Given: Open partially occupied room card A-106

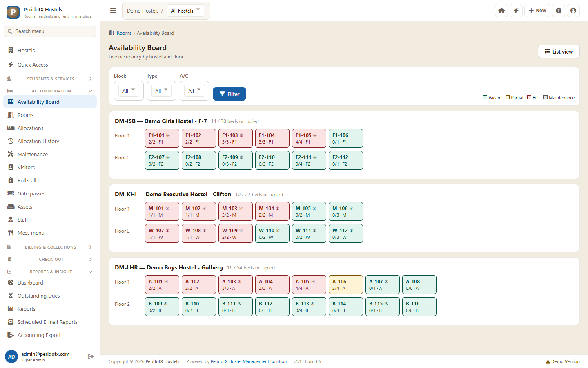Looking at the screenshot, I should pyautogui.click(x=346, y=285).
